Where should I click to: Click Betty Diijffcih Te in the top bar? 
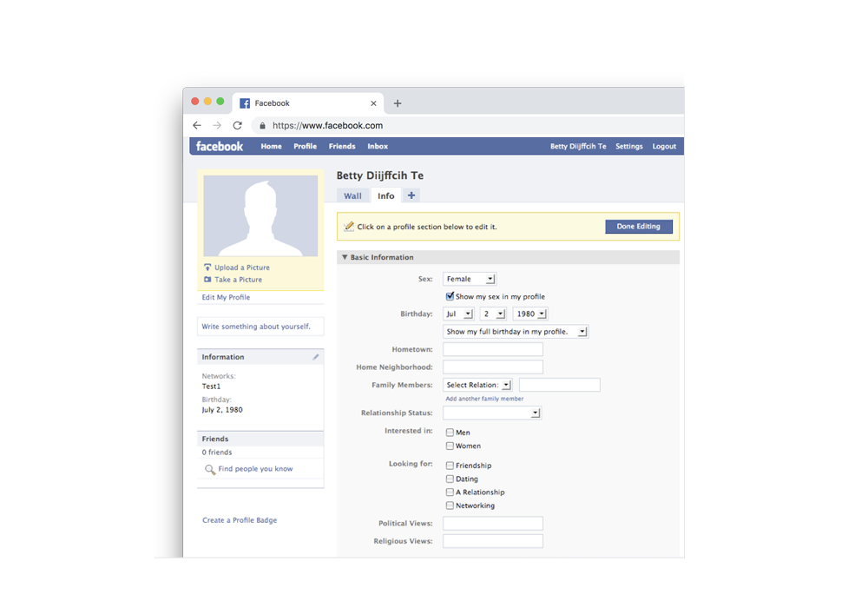pos(578,146)
